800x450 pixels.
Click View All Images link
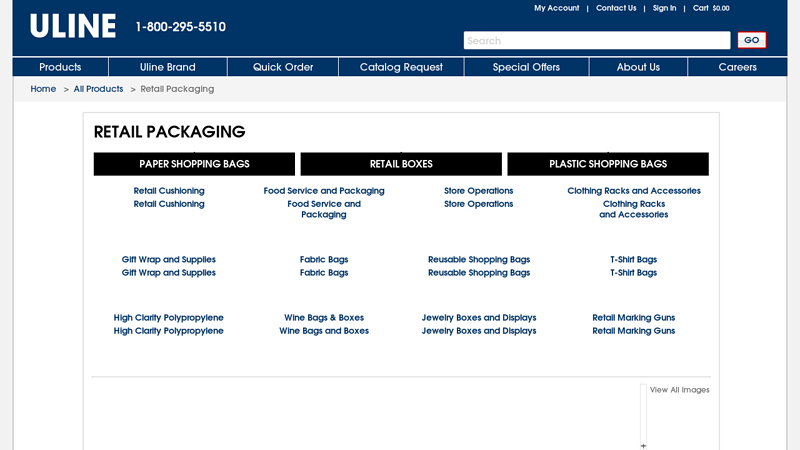[x=679, y=390]
